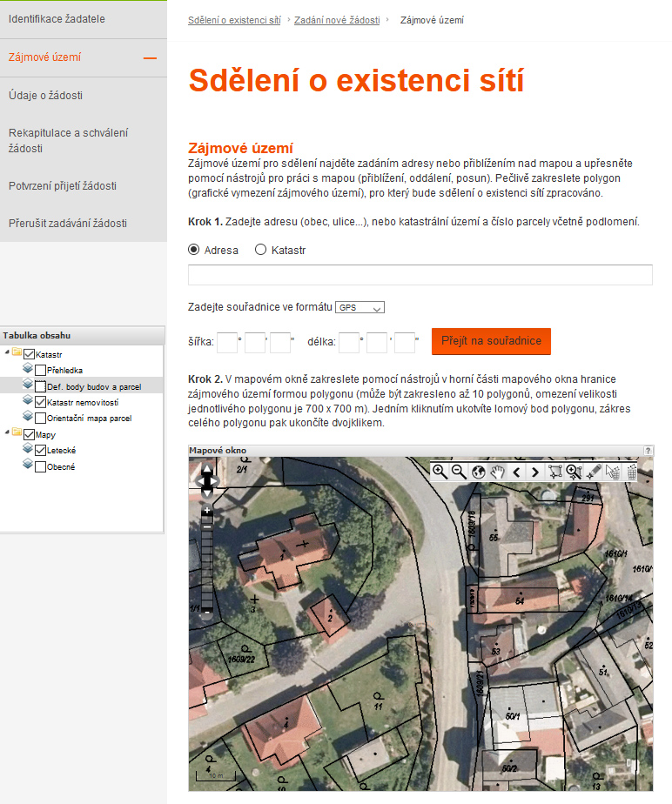672x804 pixels.
Task: Click the map zoom level slider bar
Action: [206, 566]
